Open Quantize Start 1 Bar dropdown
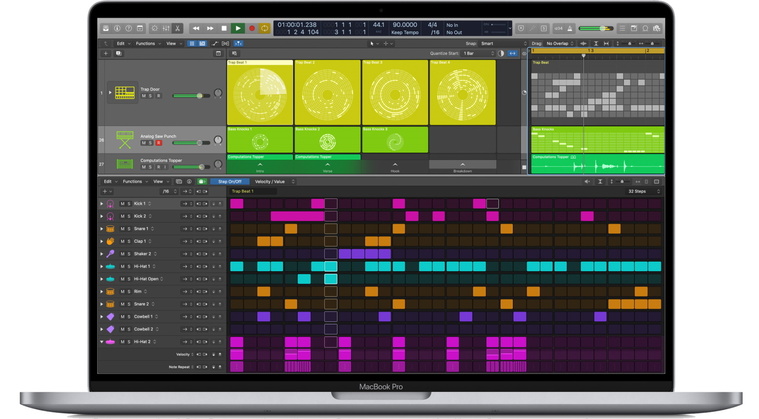This screenshot has height=419, width=759. 478,53
